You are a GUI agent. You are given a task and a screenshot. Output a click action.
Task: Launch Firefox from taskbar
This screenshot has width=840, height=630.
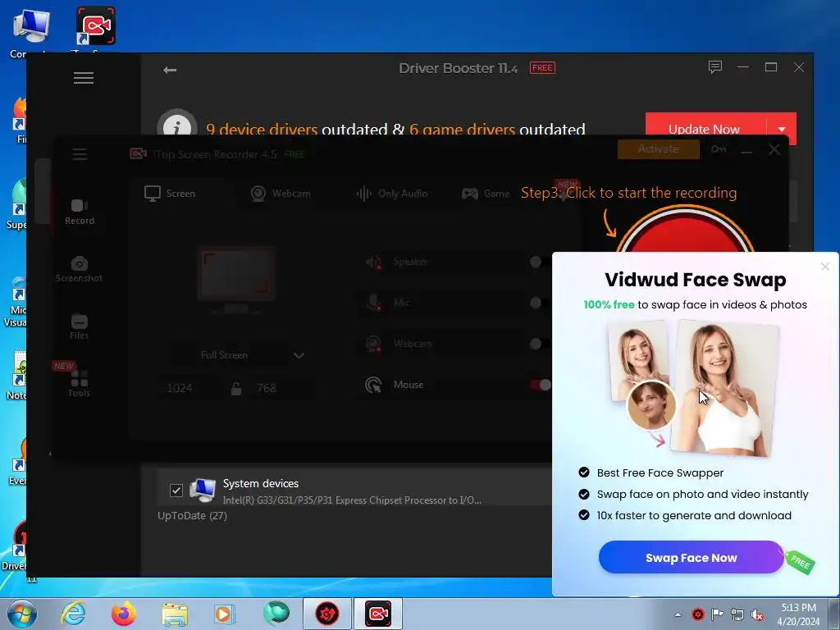[x=124, y=614]
